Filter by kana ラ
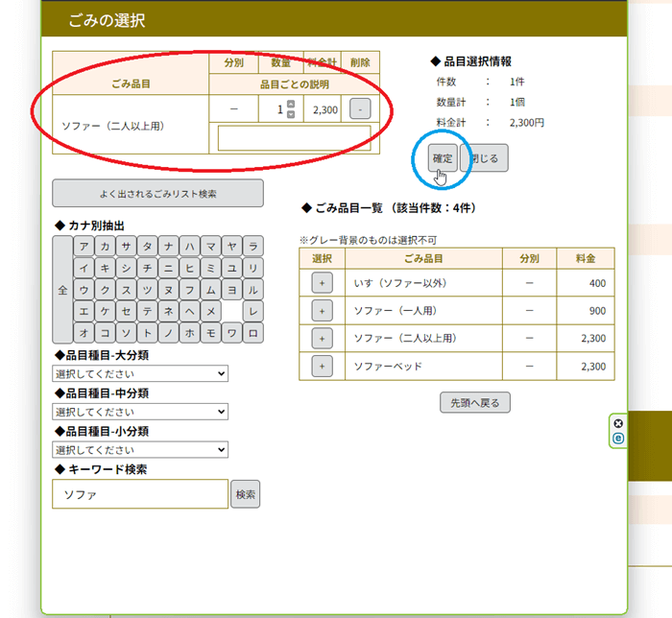Image resolution: width=672 pixels, height=618 pixels. 253,247
